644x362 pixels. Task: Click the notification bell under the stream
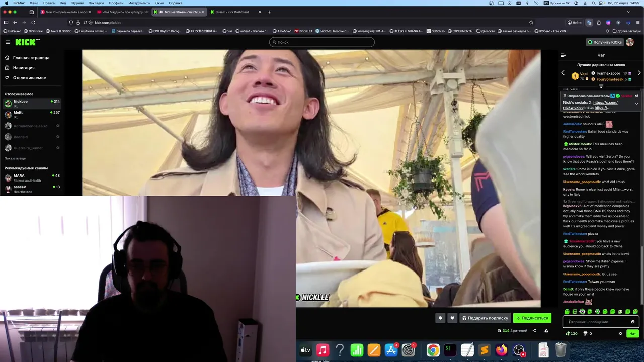(440, 318)
